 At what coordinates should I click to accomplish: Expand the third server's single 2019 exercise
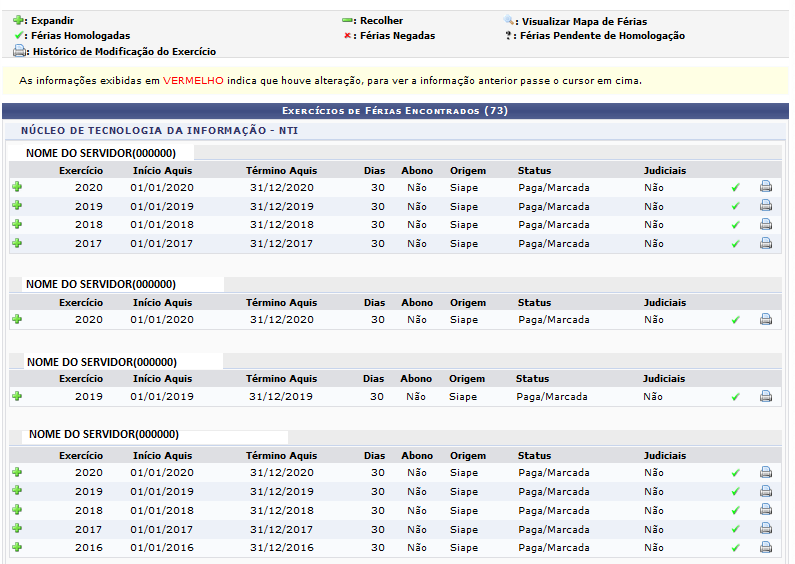click(16, 397)
